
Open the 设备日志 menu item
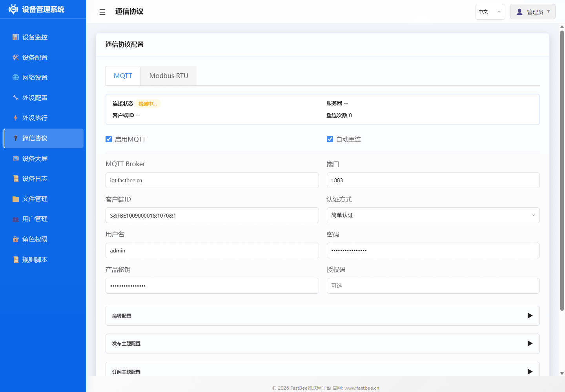[43, 178]
